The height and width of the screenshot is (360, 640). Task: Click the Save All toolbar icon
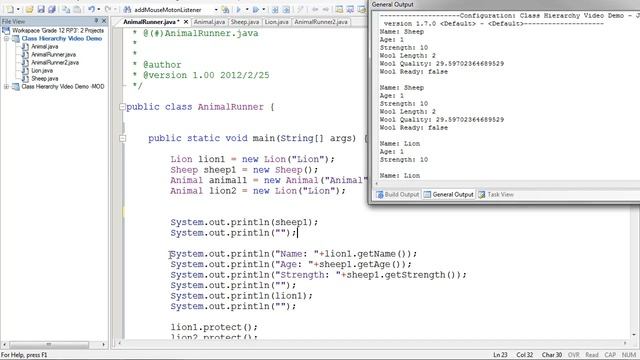click(52, 9)
